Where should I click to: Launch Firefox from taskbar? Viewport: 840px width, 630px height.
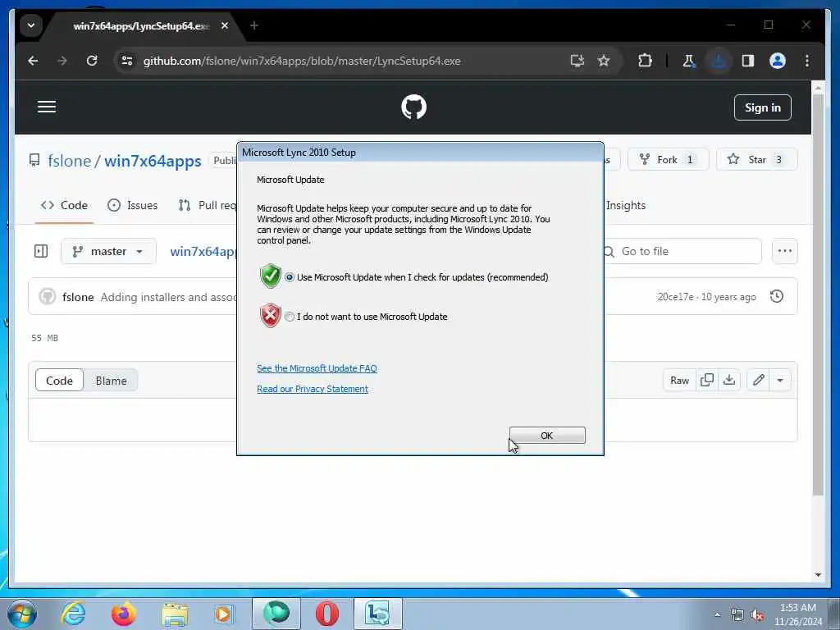[x=123, y=614]
